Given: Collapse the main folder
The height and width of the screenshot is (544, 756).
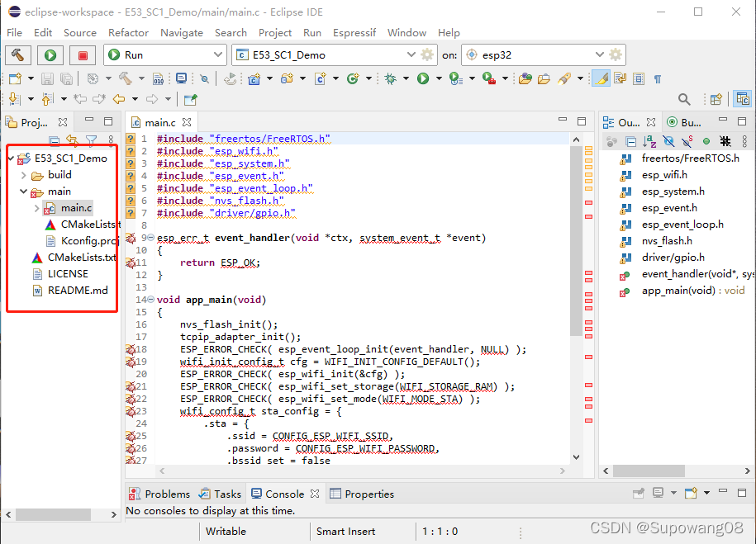Looking at the screenshot, I should pyautogui.click(x=24, y=192).
